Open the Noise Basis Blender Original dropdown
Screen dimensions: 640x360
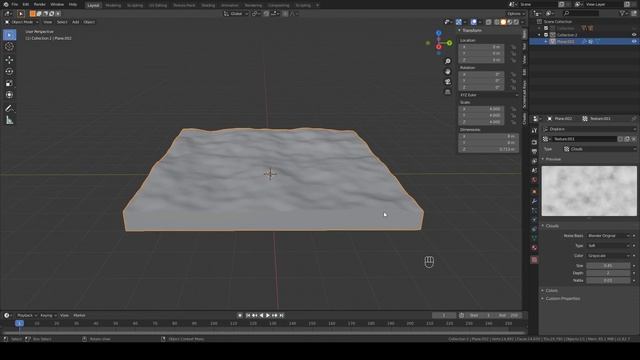[608, 236]
